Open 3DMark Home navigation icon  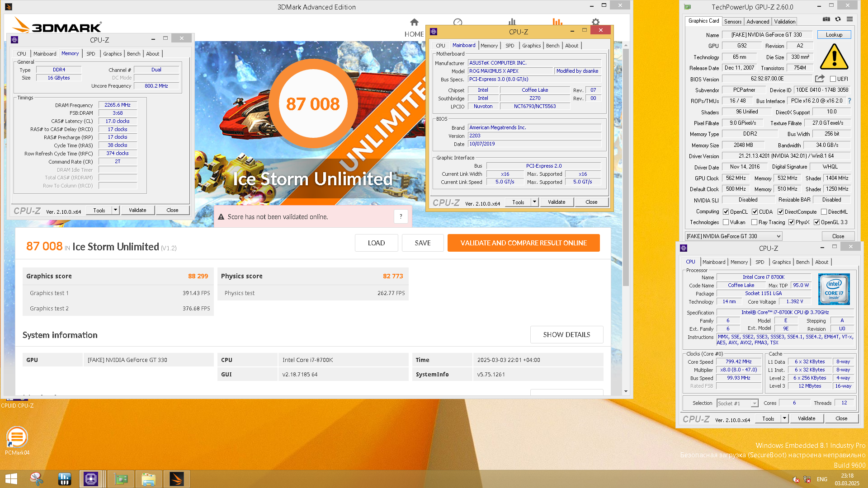(x=414, y=22)
